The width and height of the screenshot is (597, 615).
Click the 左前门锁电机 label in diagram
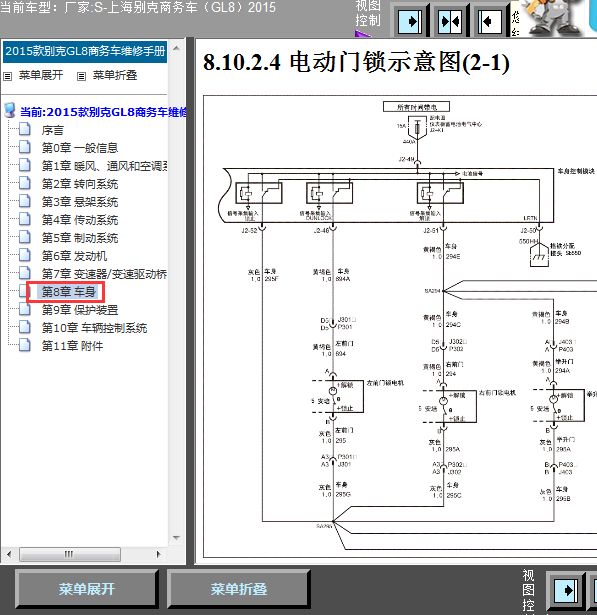(385, 383)
